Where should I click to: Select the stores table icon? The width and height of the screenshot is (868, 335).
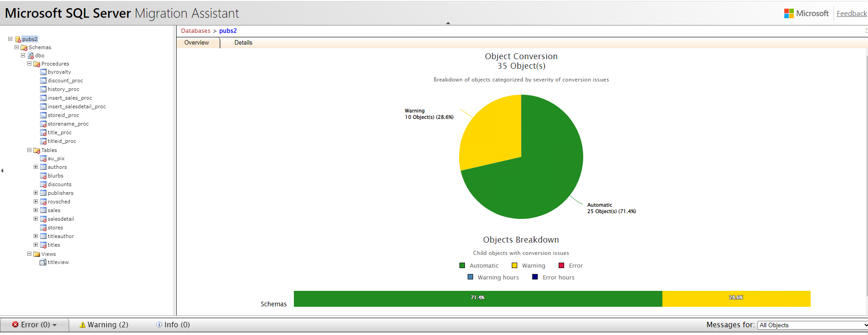[43, 228]
